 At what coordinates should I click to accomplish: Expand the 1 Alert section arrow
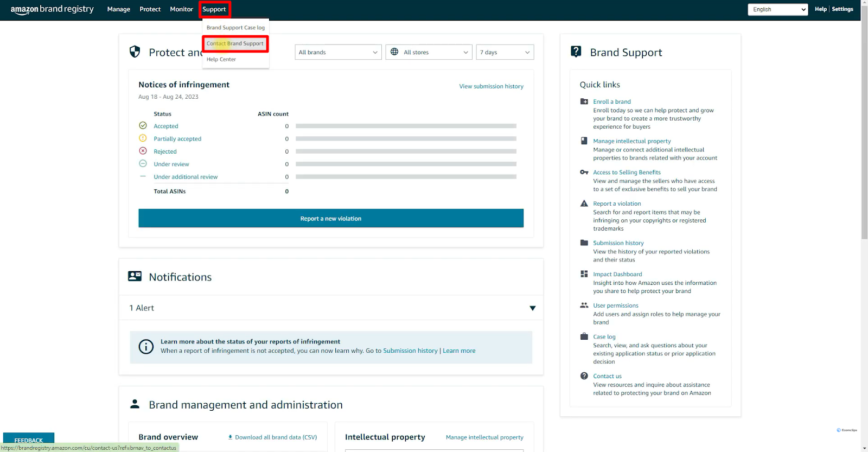[x=533, y=308]
